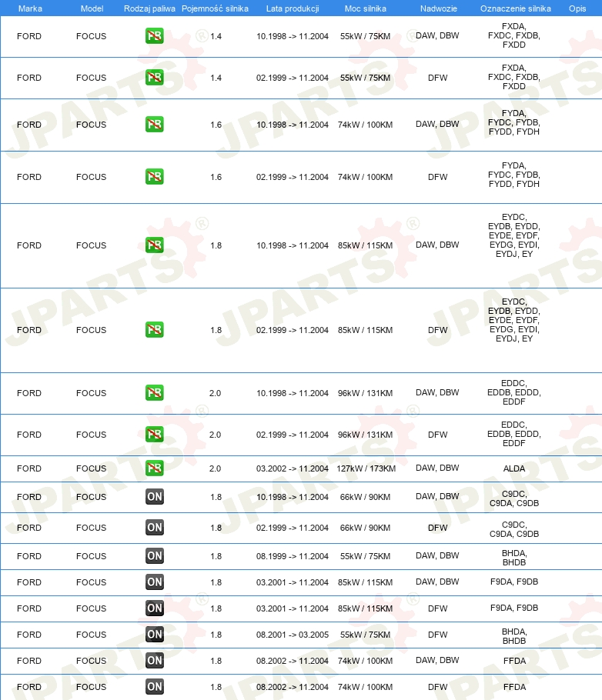Click the Moc silnika column header
The width and height of the screenshot is (602, 700).
365,8
